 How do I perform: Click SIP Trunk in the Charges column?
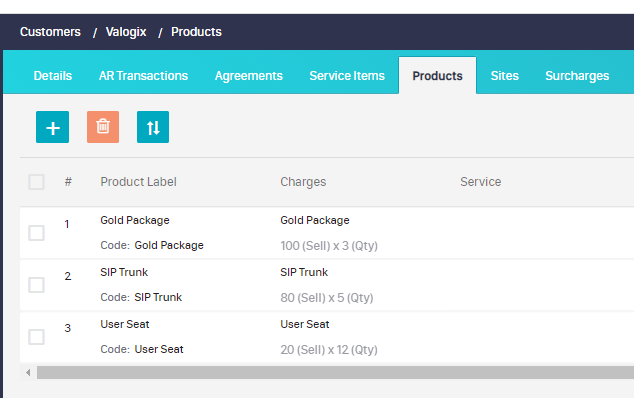304,272
